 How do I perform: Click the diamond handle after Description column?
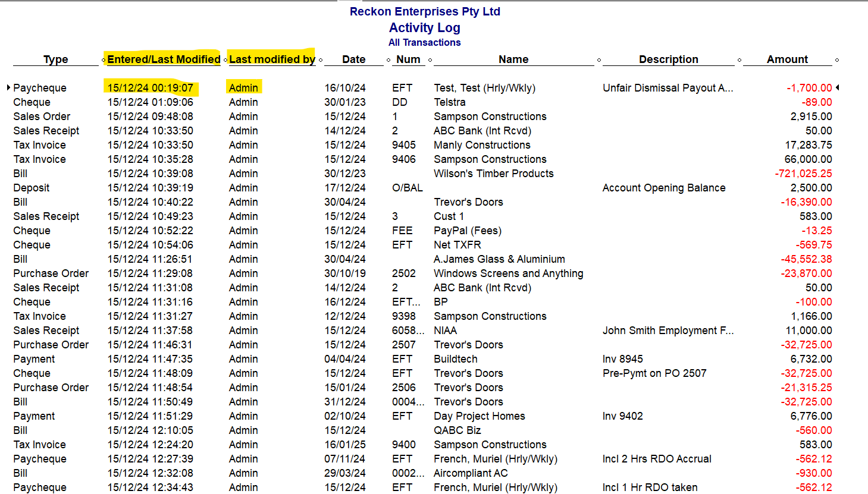tap(739, 60)
